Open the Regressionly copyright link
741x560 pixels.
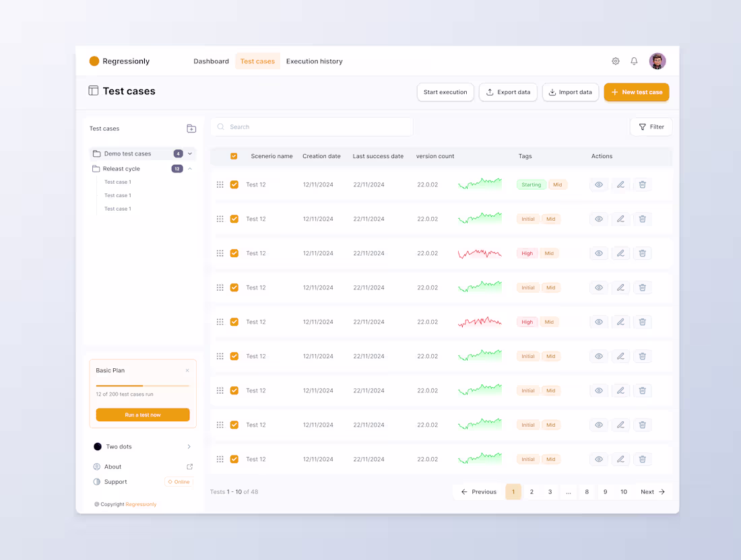[141, 504]
